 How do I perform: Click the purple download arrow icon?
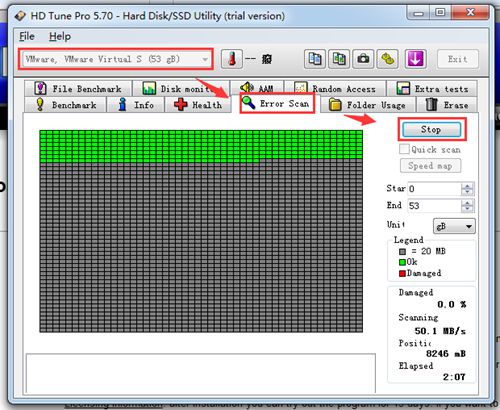(x=415, y=59)
